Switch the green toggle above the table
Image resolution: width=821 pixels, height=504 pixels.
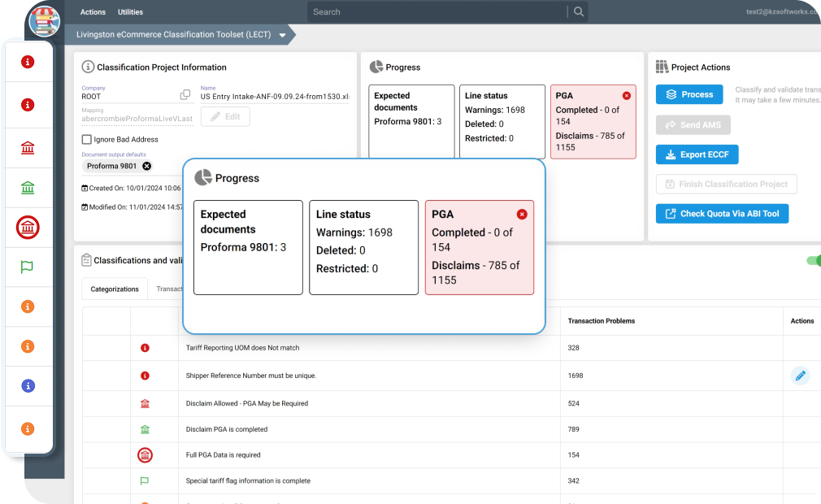point(814,260)
